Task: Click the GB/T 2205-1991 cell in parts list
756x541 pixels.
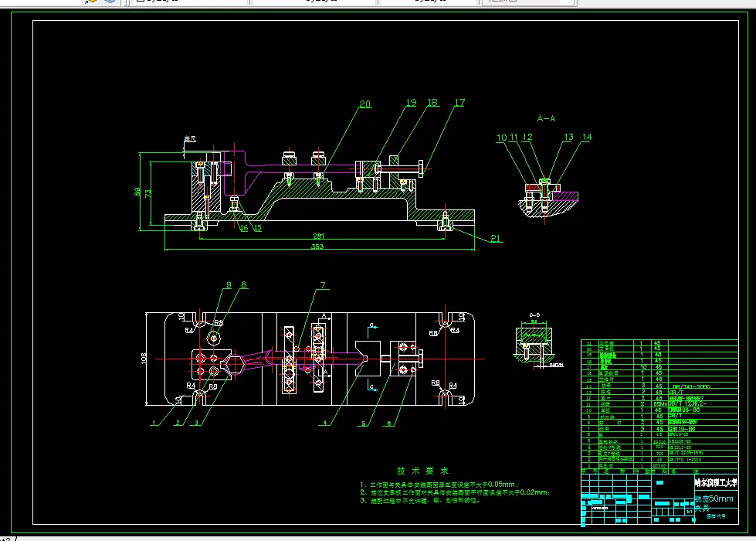Action: coord(686,453)
